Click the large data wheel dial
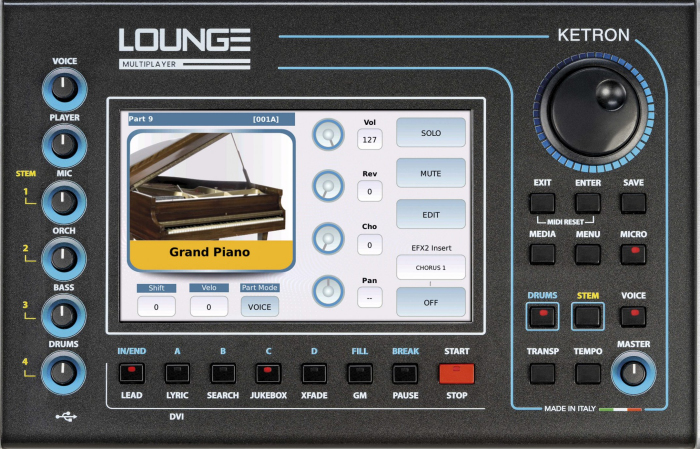The image size is (700, 449). click(593, 112)
